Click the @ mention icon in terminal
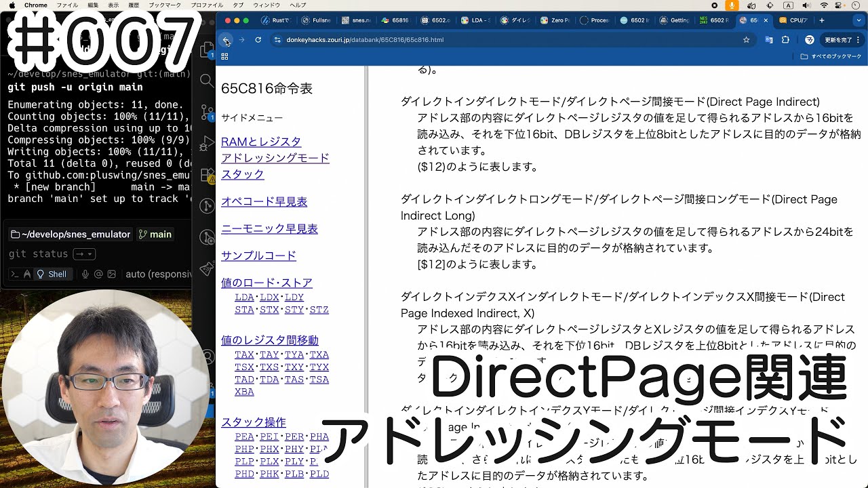The height and width of the screenshot is (488, 868). (99, 274)
